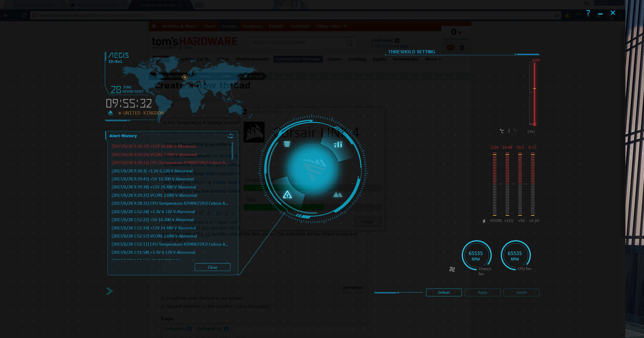This screenshot has width=644, height=338.
Task: Click the search magnifier on Tom's Hardware
Action: pyautogui.click(x=349, y=43)
